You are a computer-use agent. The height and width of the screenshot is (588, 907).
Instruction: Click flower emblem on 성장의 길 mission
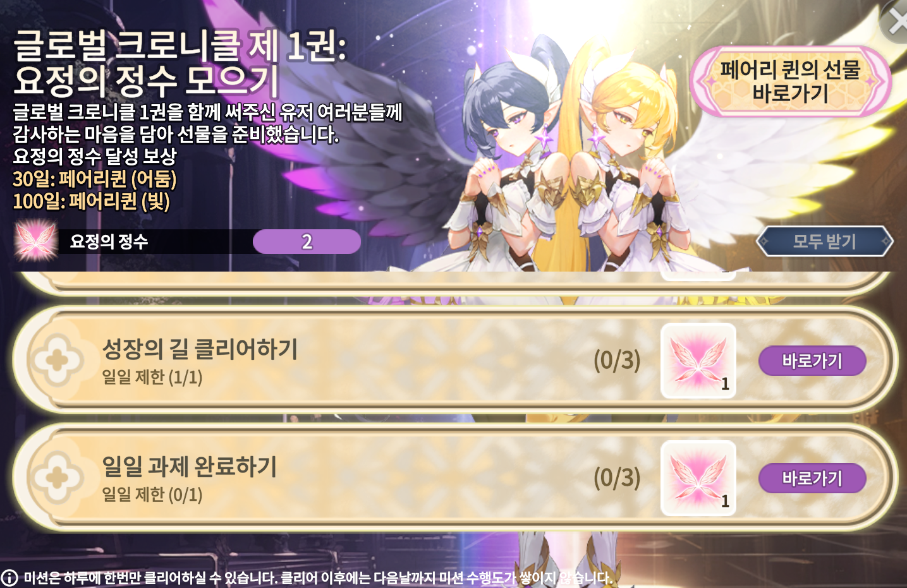click(58, 361)
